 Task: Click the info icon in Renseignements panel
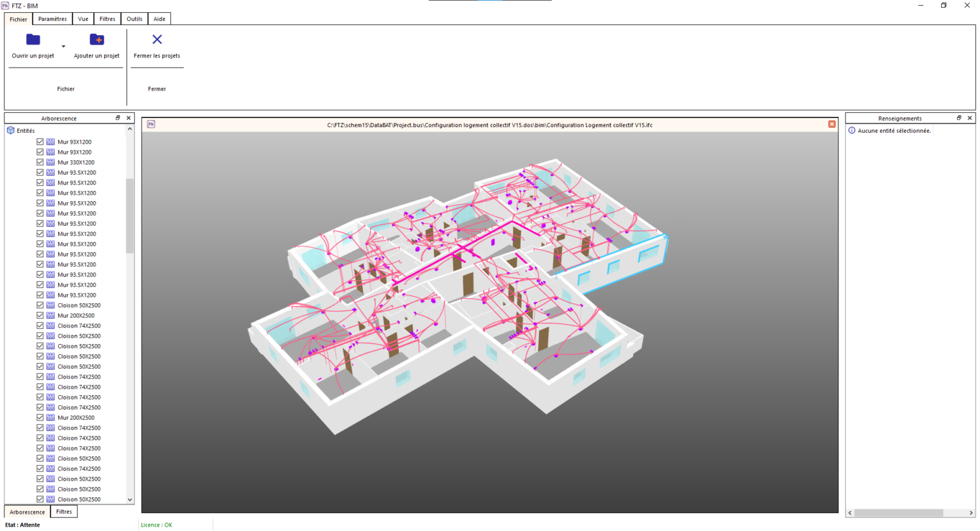(x=851, y=130)
